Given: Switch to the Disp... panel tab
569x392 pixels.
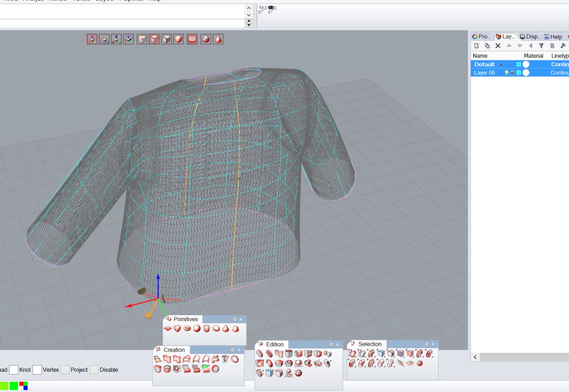Looking at the screenshot, I should tap(530, 37).
